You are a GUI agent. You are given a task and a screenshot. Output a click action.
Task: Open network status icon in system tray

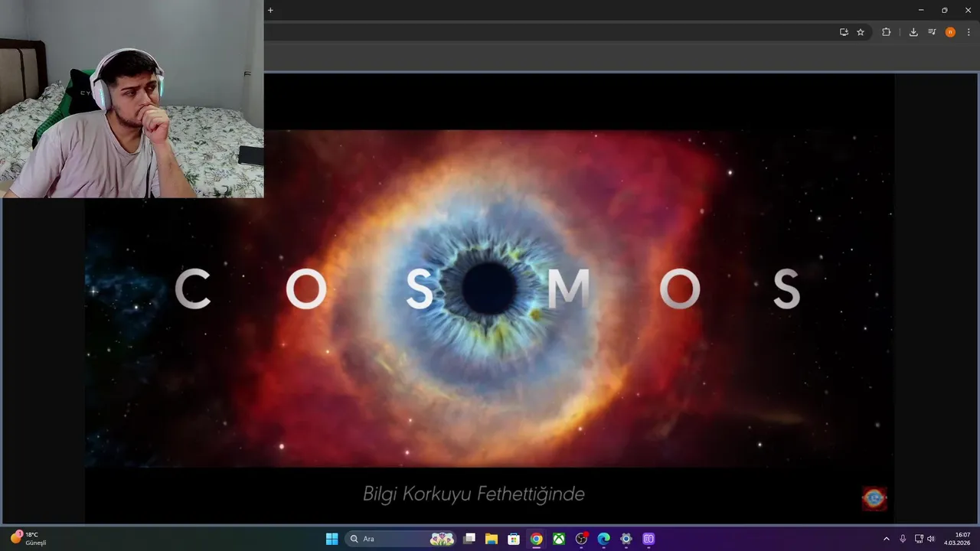point(919,539)
